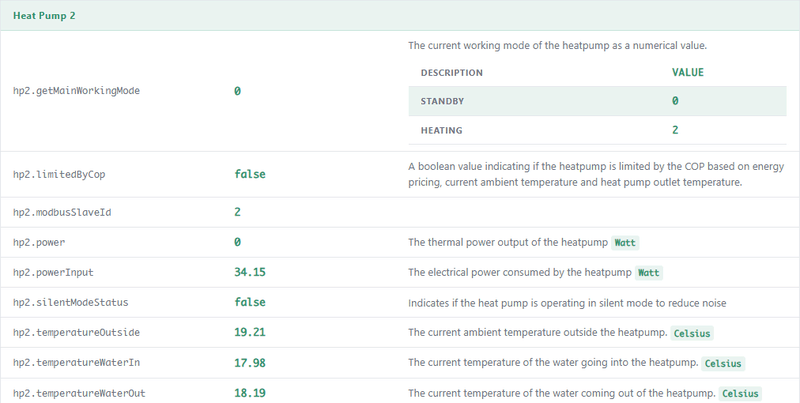Select the hp2.limitedByCop false value
800x403 pixels.
tap(250, 174)
